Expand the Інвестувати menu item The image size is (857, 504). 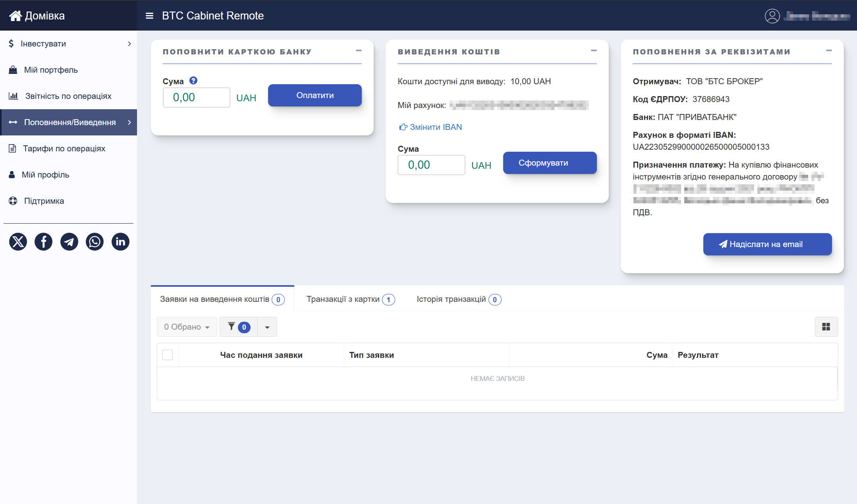[x=68, y=44]
